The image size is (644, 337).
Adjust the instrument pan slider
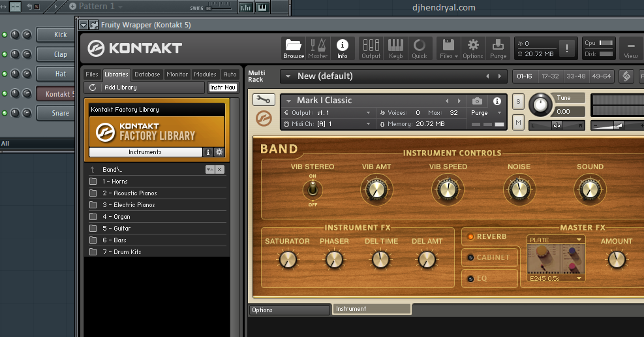coord(557,125)
